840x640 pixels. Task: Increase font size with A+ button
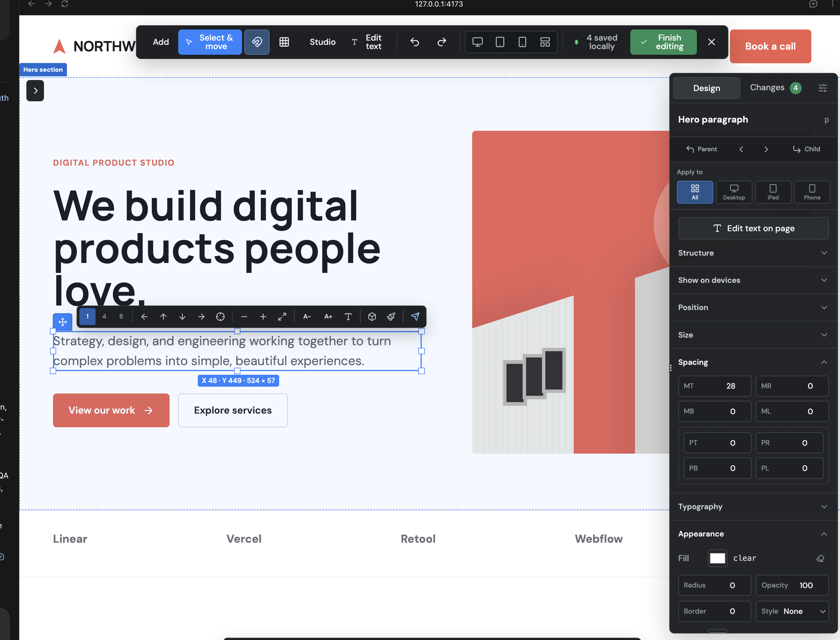pyautogui.click(x=328, y=317)
